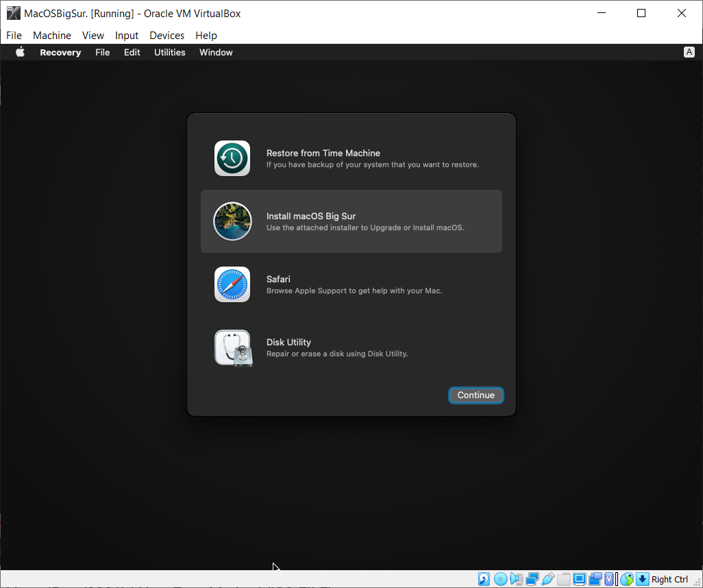This screenshot has height=588, width=703.
Task: Click the 'Right Ctrl' host key label
Action: click(670, 580)
